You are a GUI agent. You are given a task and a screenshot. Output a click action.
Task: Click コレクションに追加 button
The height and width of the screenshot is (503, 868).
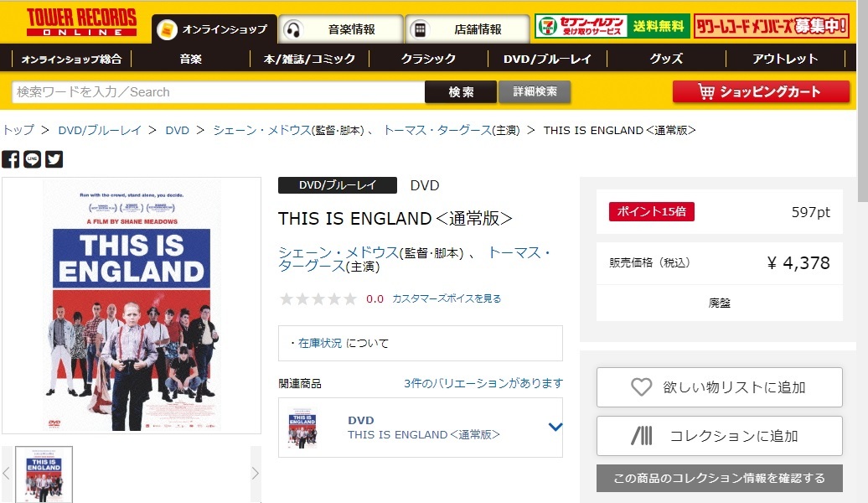720,436
